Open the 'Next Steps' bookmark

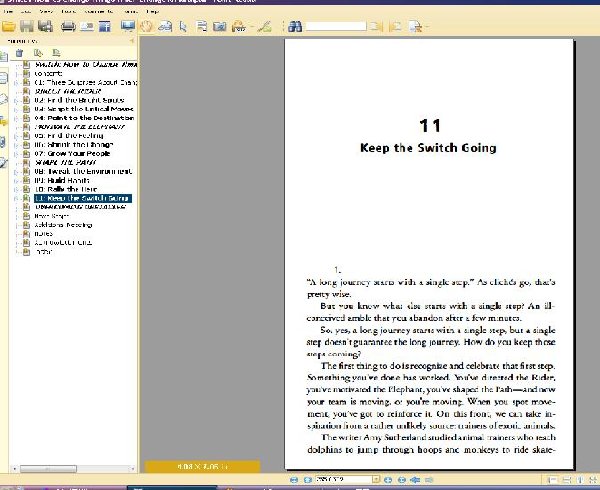point(52,216)
